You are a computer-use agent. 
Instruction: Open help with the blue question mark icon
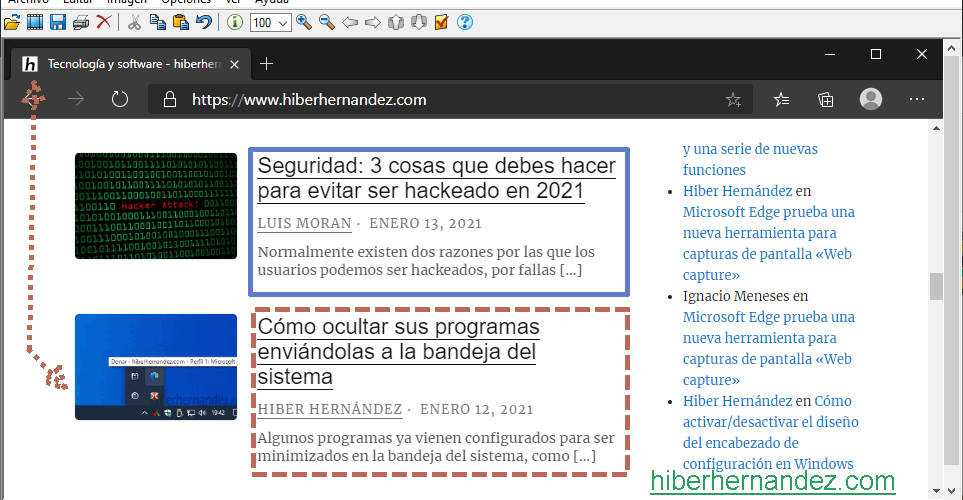(465, 23)
